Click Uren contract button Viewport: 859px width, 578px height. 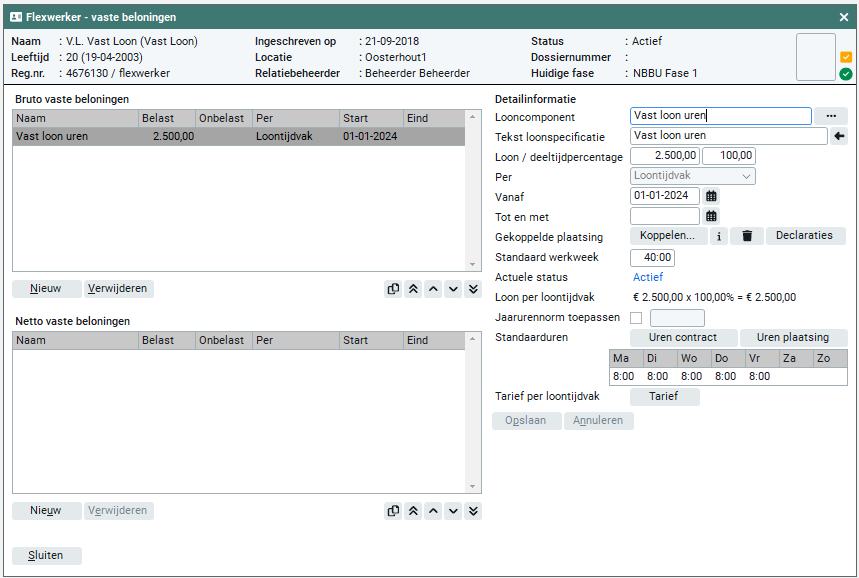[x=683, y=338]
